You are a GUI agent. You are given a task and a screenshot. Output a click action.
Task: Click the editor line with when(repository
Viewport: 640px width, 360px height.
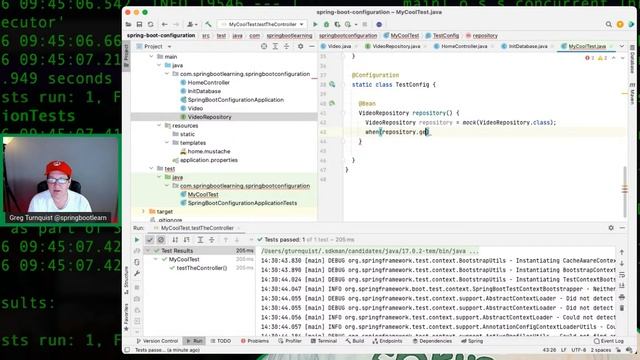pos(484,132)
